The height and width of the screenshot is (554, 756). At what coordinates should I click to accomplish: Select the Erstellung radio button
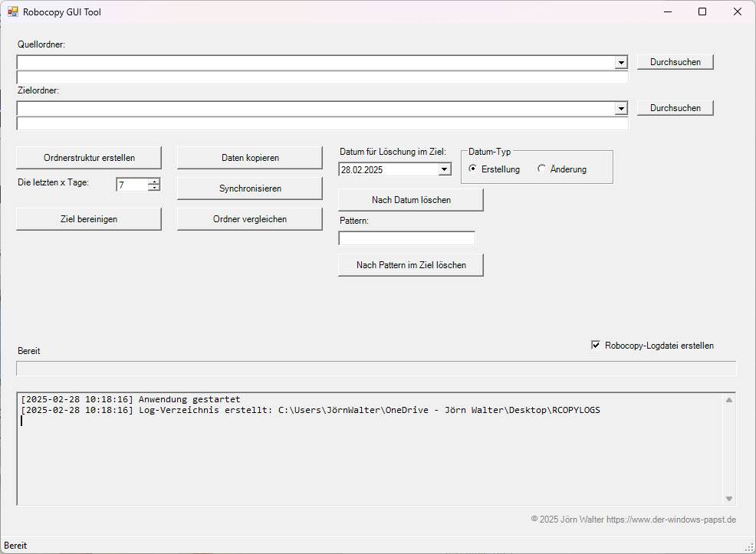pos(472,169)
